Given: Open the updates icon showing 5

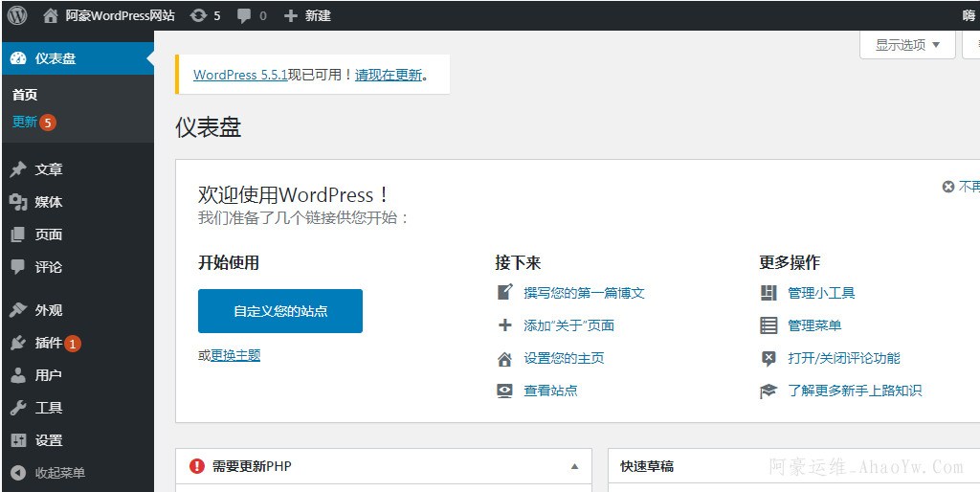Looking at the screenshot, I should pos(198,15).
